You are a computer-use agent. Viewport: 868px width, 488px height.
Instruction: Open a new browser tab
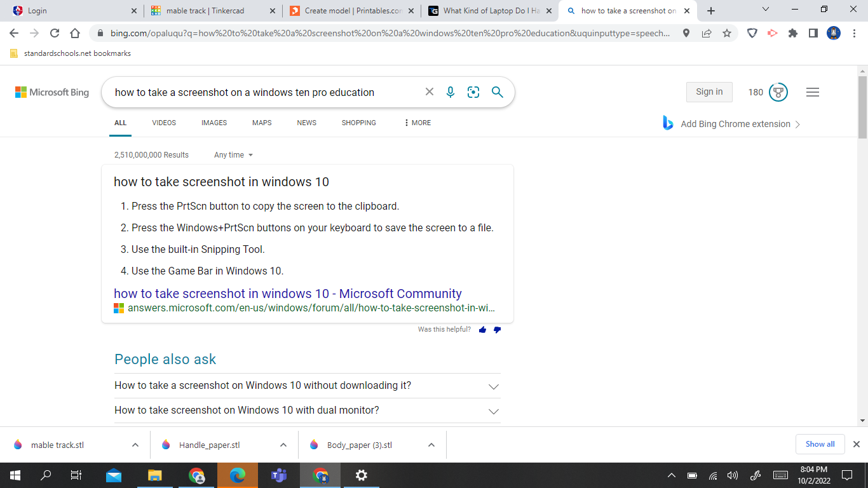coord(711,11)
